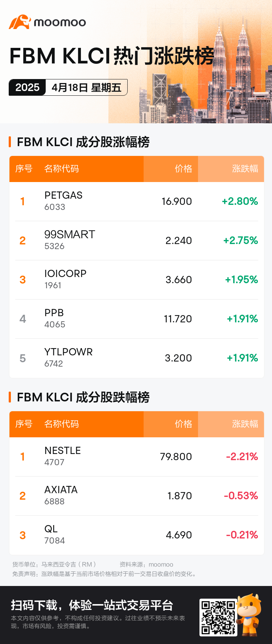Click the 价格 header in gainers table
This screenshot has width=272, height=644.
tap(184, 169)
